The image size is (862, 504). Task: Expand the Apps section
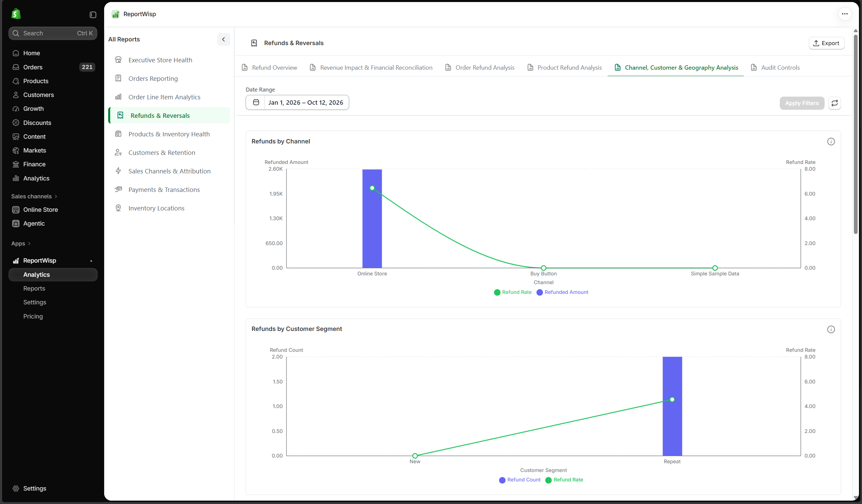pos(21,243)
